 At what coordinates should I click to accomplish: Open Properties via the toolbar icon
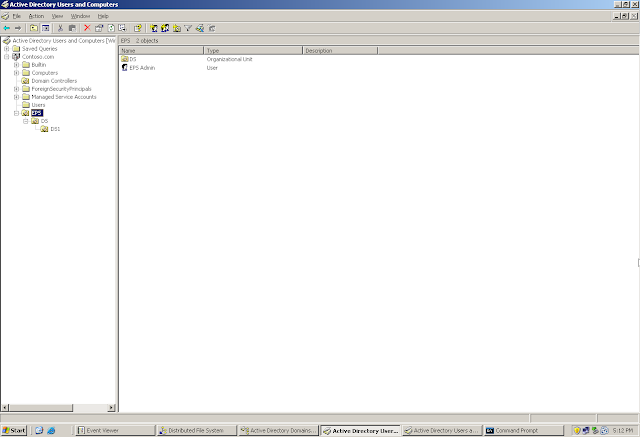[x=99, y=28]
